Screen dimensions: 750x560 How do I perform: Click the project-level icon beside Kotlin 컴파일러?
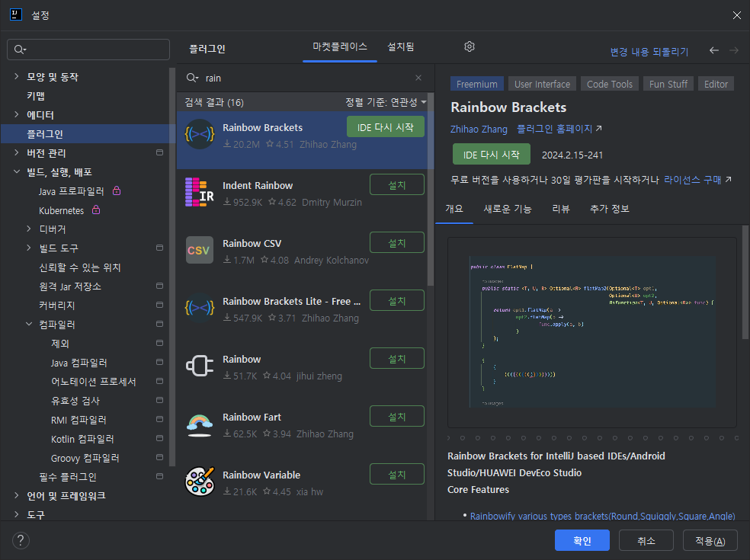(x=160, y=439)
